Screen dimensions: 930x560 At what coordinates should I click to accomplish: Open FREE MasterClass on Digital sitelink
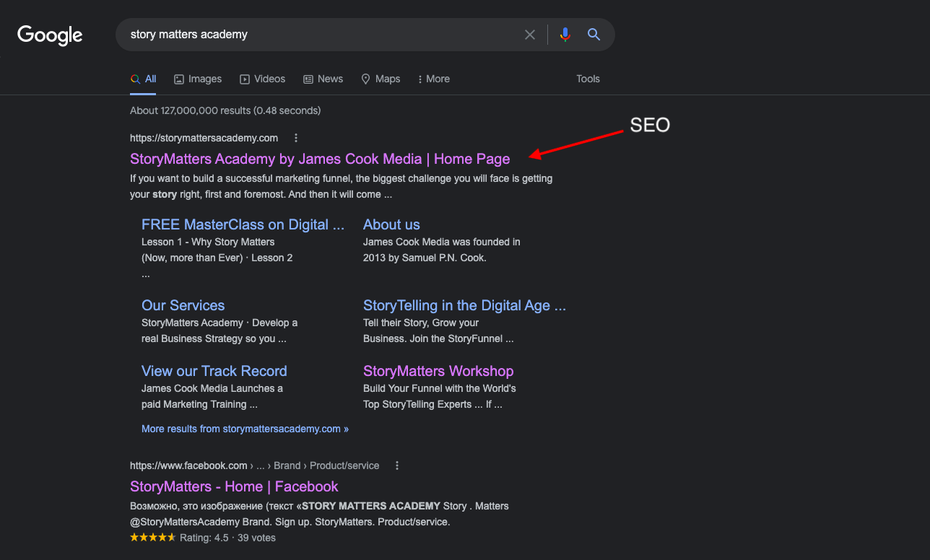click(x=243, y=224)
